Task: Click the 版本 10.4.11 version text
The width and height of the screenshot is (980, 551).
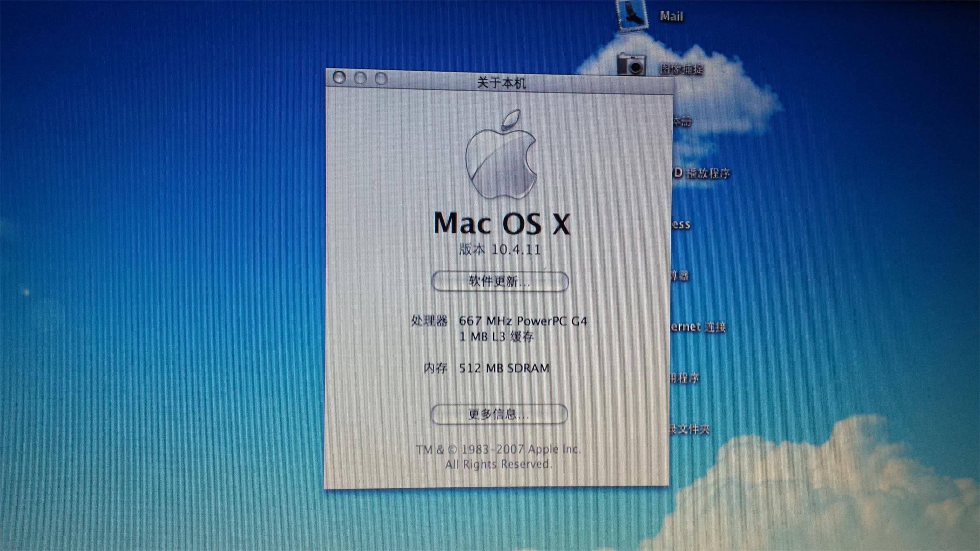Action: tap(500, 249)
